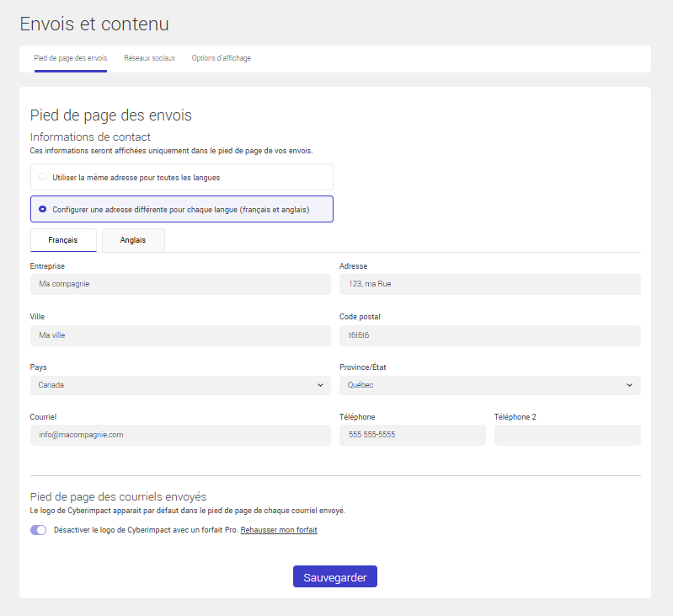Click the Adresse input field
The width and height of the screenshot is (673, 616).
489,284
